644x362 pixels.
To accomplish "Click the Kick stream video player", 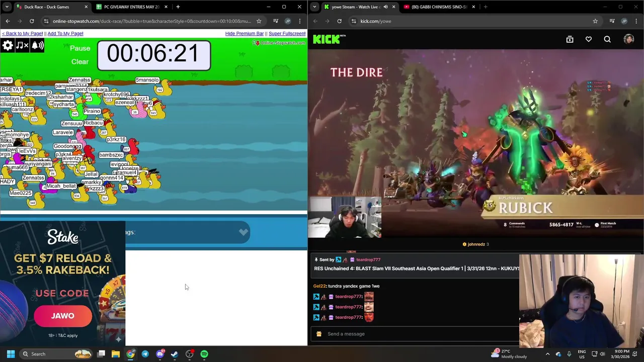I will (x=476, y=143).
